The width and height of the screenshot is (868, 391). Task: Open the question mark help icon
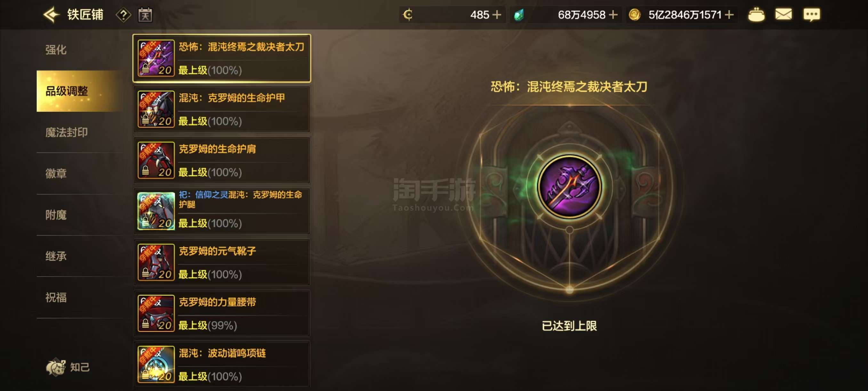coord(123,15)
